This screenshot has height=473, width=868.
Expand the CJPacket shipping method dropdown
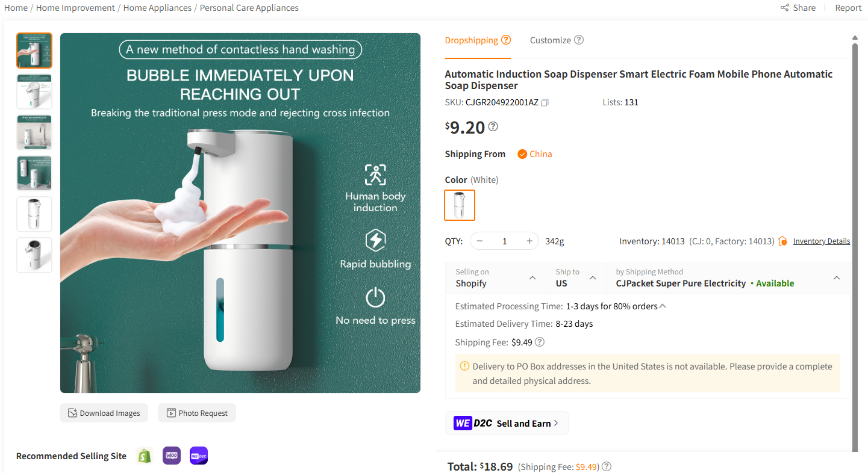(837, 277)
